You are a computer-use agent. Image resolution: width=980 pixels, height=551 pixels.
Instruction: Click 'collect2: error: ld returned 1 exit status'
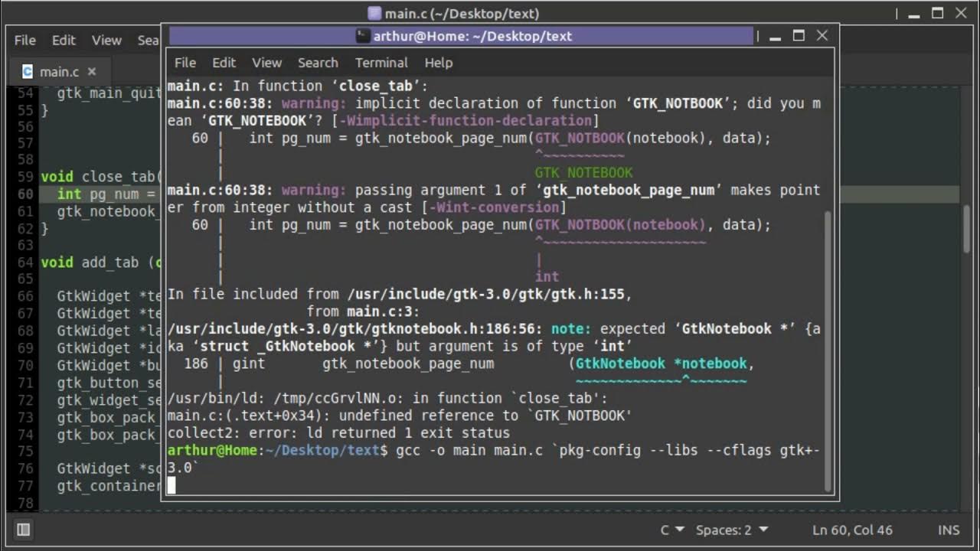[x=338, y=433]
